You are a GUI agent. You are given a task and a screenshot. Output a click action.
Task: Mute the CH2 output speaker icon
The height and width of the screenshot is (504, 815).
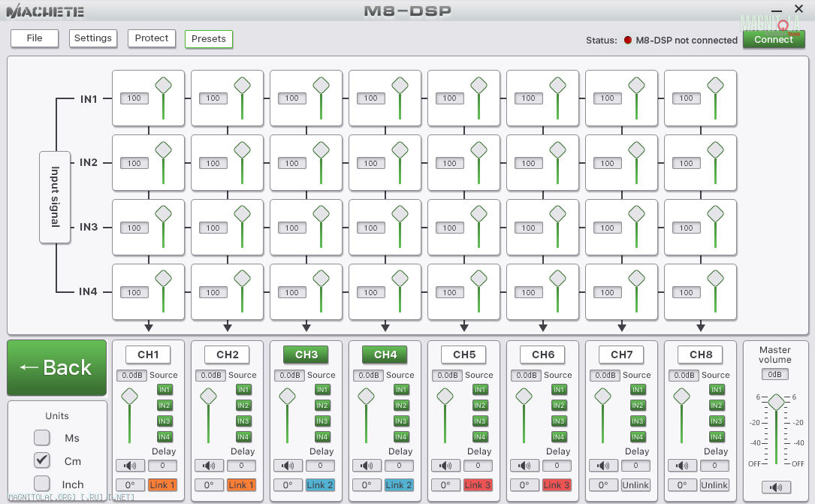click(x=208, y=466)
